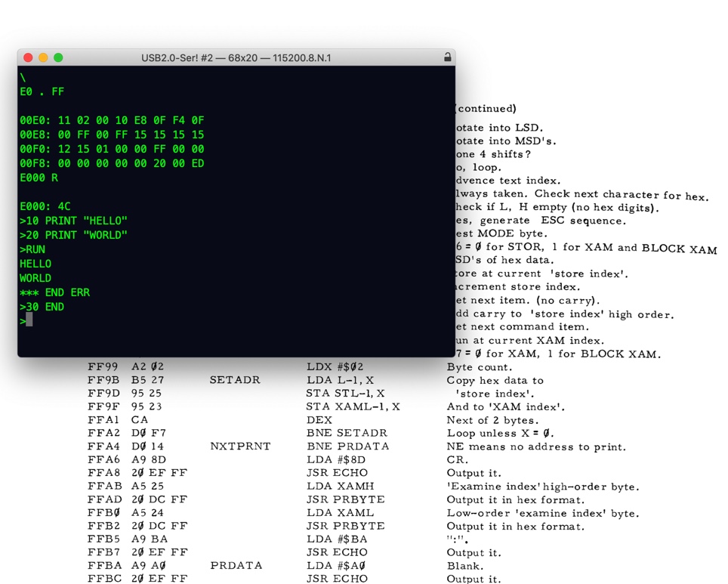
Task: Click the ">30 END" line
Action: point(42,307)
